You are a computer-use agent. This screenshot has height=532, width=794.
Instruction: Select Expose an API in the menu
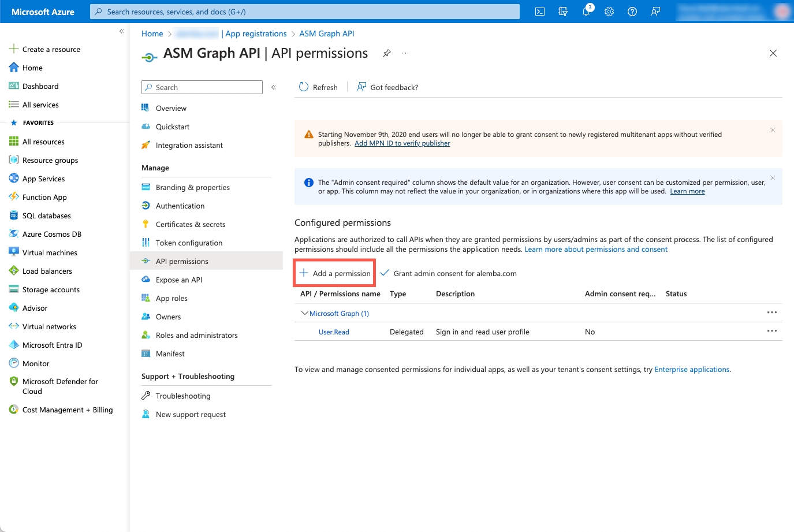coord(179,280)
